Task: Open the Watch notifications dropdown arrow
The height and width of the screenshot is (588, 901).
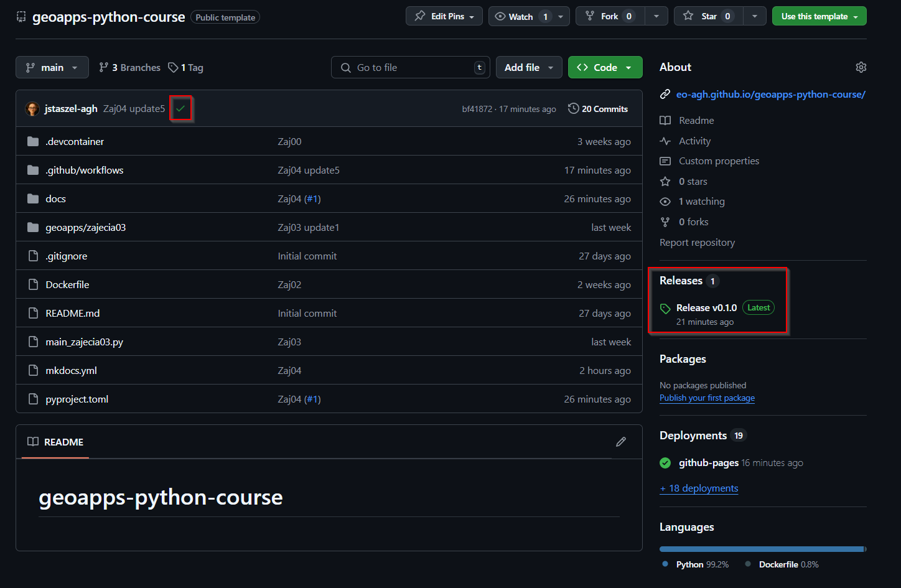Action: tap(561, 16)
